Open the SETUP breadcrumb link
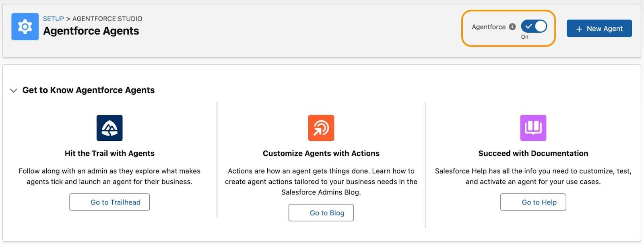Screen dimensions: 644x244 tap(53, 19)
